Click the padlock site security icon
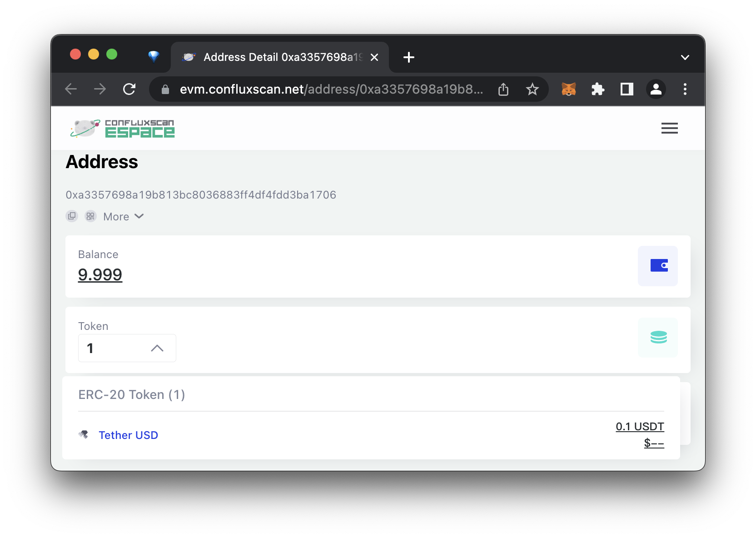The height and width of the screenshot is (538, 756). (x=164, y=89)
